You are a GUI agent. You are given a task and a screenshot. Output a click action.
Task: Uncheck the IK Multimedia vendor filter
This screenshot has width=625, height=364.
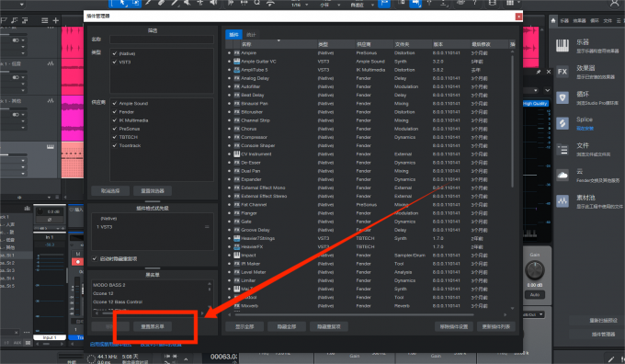tap(115, 120)
